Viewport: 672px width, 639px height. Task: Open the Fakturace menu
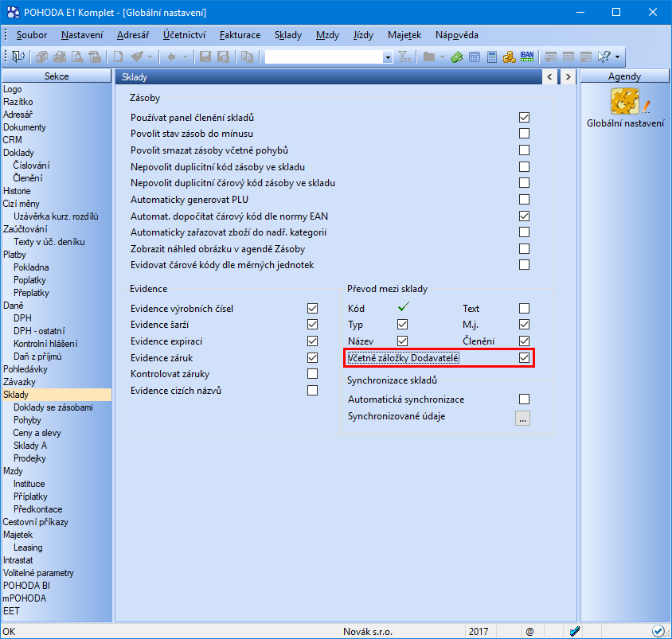[x=240, y=35]
